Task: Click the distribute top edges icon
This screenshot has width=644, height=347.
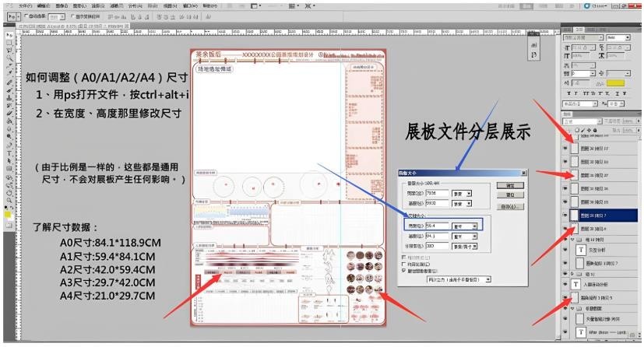Action: click(x=159, y=17)
